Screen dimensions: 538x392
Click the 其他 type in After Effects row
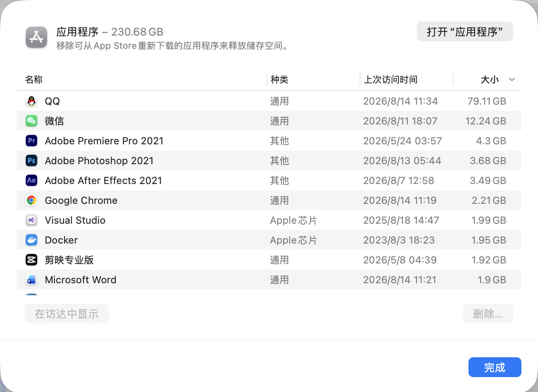pyautogui.click(x=279, y=180)
